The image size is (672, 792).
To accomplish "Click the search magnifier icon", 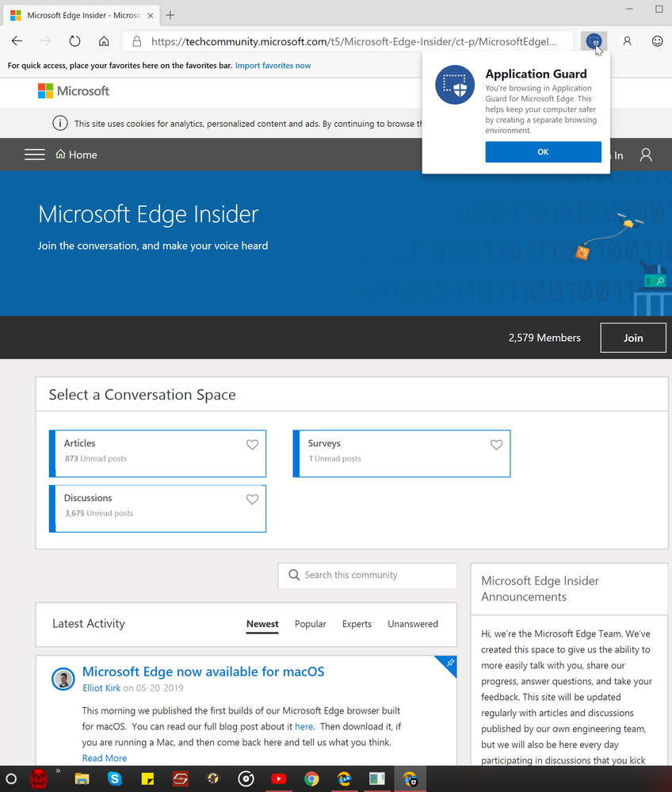I will pos(294,575).
